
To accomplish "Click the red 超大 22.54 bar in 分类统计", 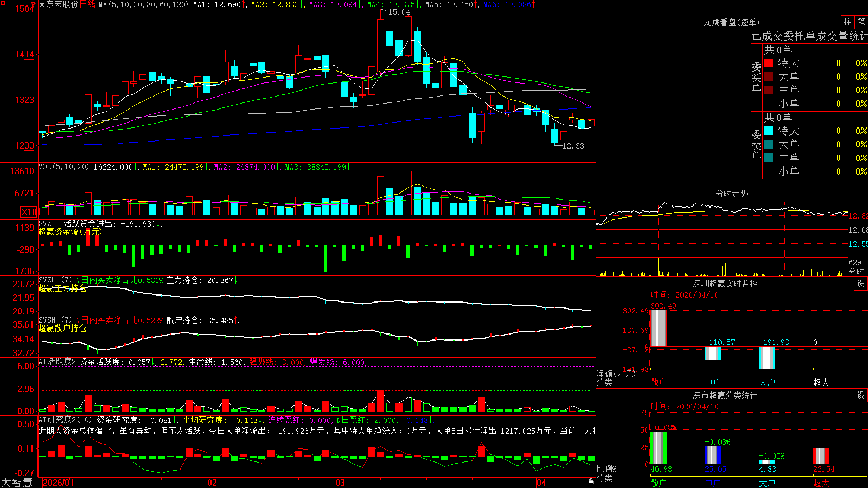I will pyautogui.click(x=821, y=456).
